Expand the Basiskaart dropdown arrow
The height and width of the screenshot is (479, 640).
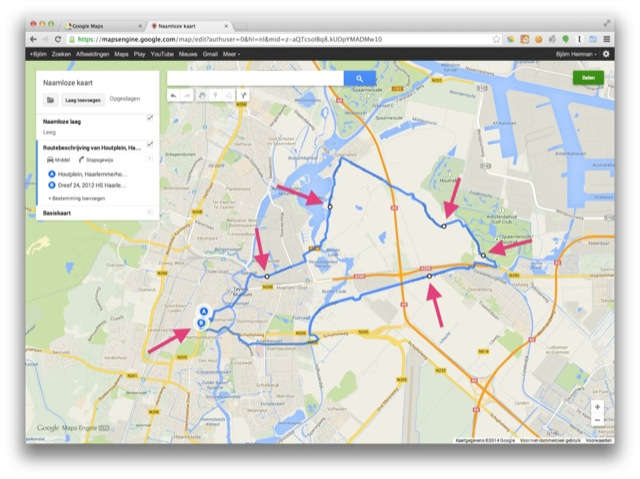(149, 212)
